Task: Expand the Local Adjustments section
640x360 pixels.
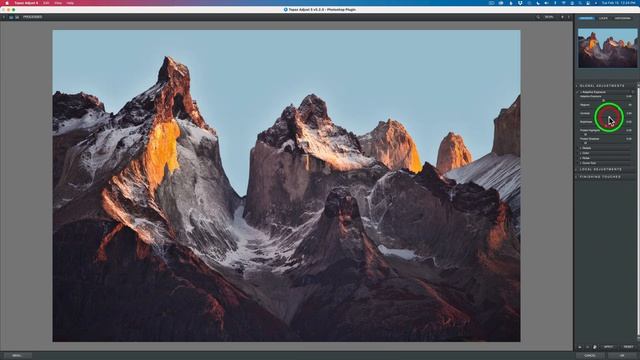Action: (600, 169)
